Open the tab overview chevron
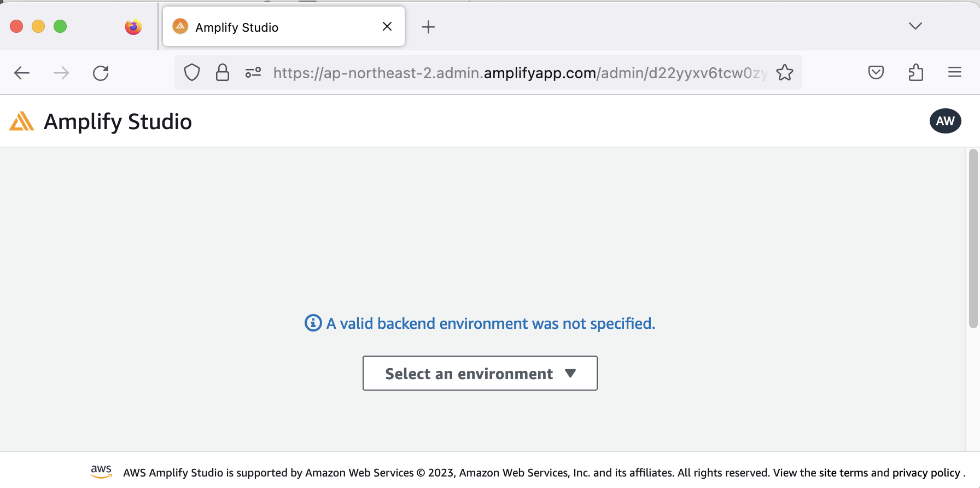Viewport: 980px width, 488px height. (x=915, y=26)
